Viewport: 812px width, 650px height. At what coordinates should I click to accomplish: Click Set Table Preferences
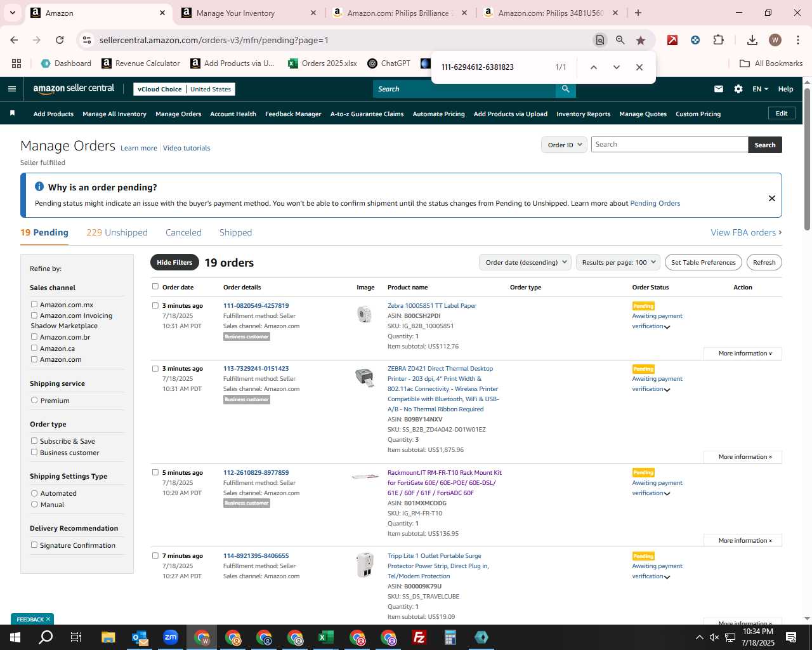click(x=703, y=262)
